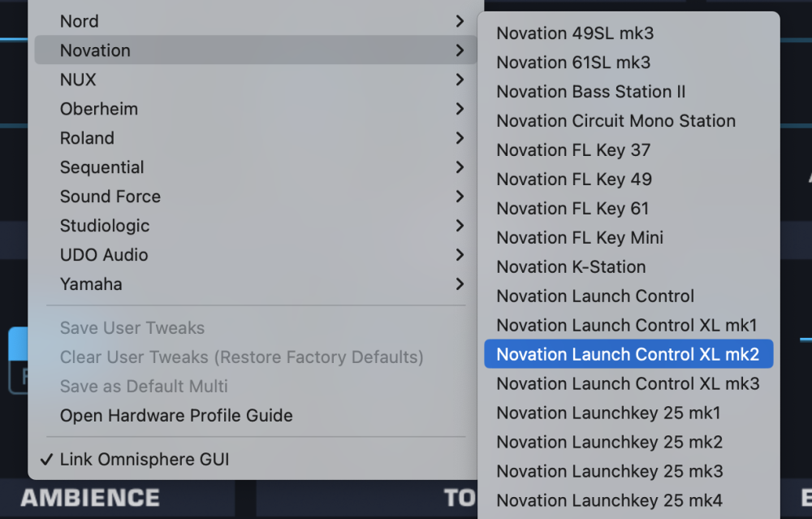Select Novation Launch Control XL mk3
The image size is (812, 519).
pos(628,384)
